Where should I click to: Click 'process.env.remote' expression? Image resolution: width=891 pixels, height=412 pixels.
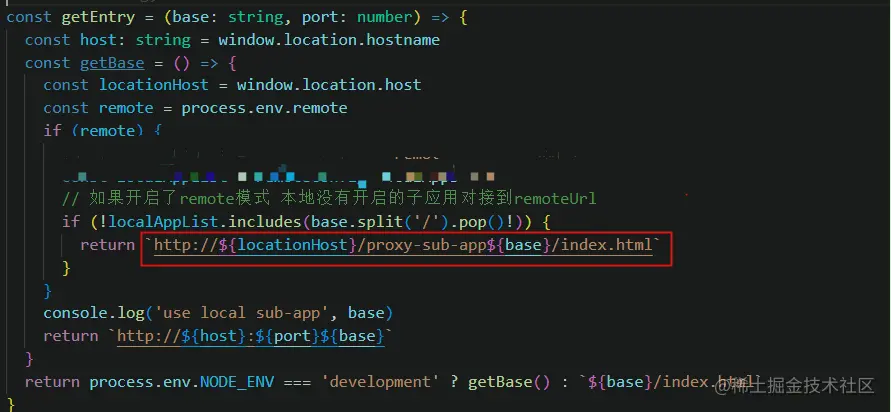point(264,108)
